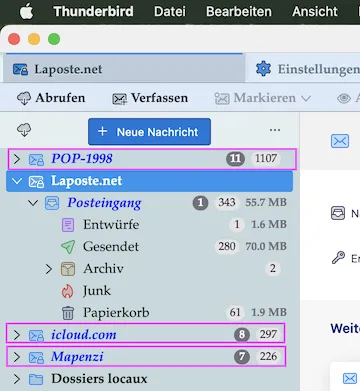
Task: Click the Einstellungen gear icon
Action: [x=263, y=69]
